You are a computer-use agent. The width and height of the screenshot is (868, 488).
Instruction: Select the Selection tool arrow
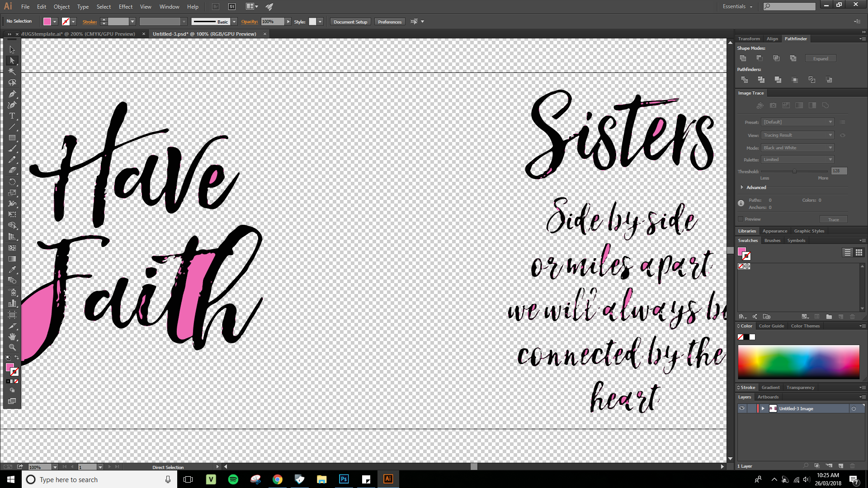coord(12,49)
